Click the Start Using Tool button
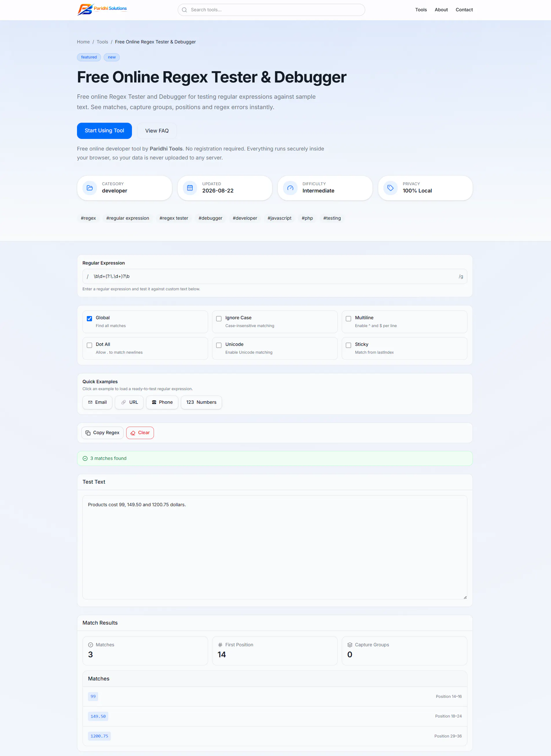The height and width of the screenshot is (756, 551). pyautogui.click(x=104, y=131)
